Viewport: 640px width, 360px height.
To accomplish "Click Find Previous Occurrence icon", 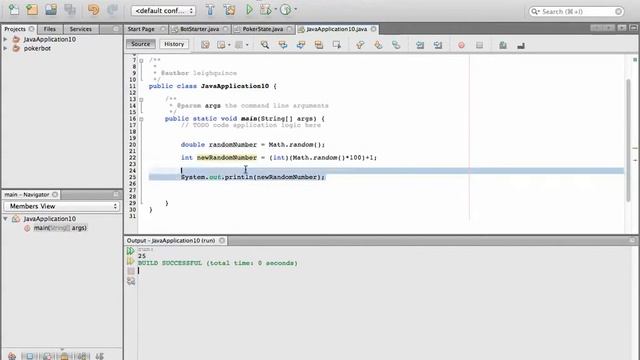I will [283, 45].
